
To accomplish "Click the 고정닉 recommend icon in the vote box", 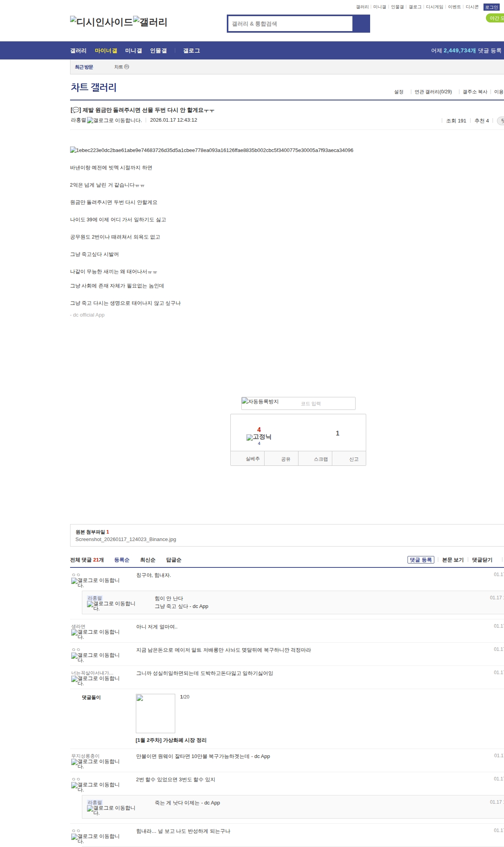I will [259, 437].
